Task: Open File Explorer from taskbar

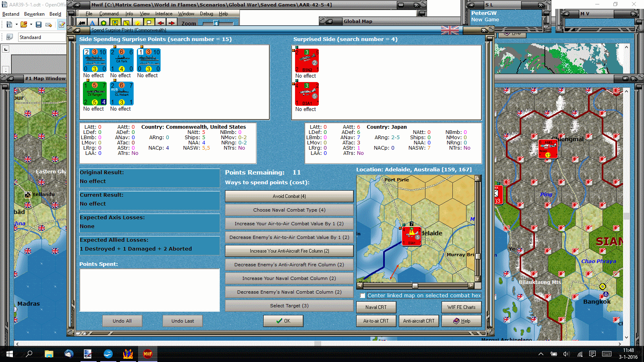Action: [x=49, y=354]
